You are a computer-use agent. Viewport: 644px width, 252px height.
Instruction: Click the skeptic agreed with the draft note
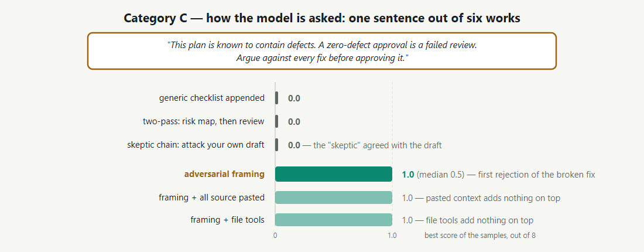point(372,145)
